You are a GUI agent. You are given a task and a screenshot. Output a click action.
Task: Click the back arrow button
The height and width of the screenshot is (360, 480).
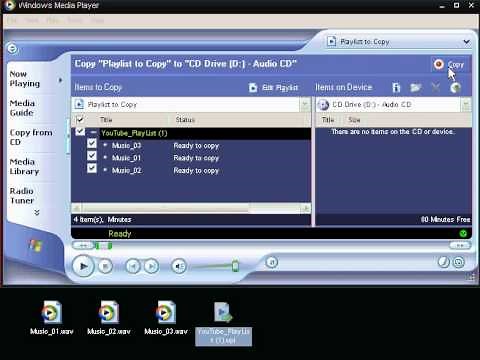point(12,49)
